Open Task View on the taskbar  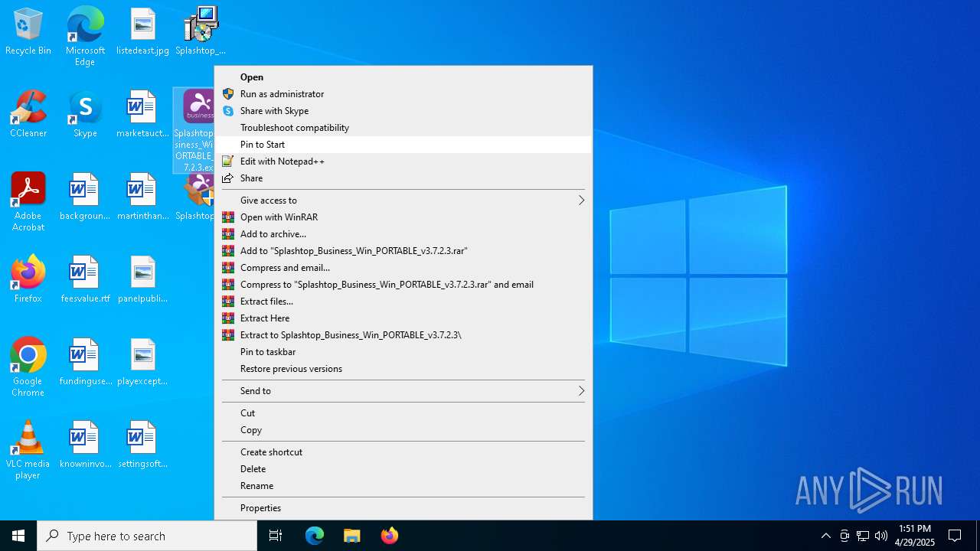coord(276,536)
